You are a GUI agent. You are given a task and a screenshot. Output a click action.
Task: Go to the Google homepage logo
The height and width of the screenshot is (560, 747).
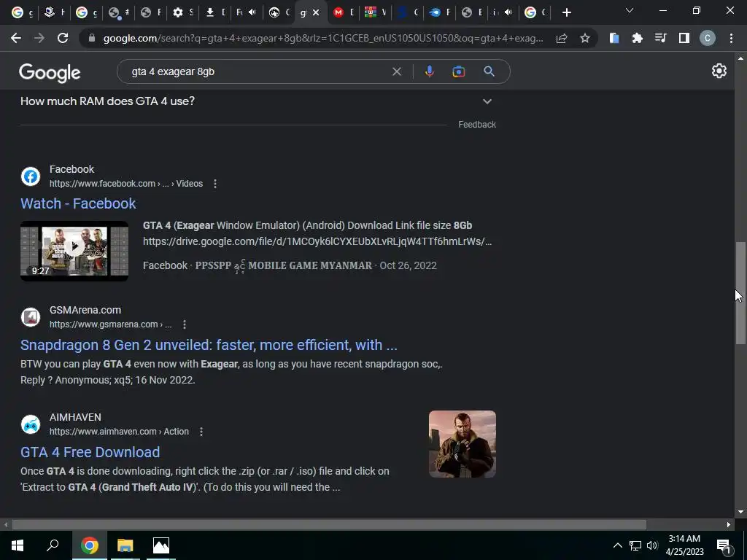click(50, 72)
